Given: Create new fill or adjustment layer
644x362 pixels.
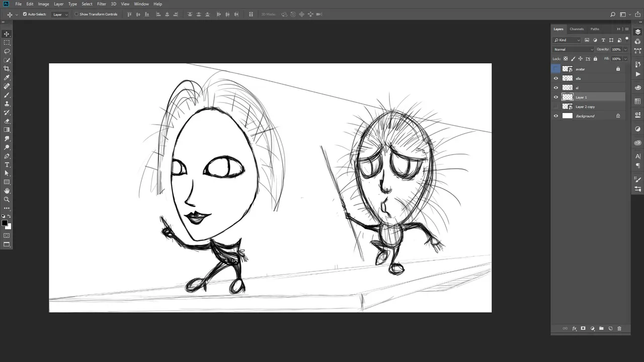Looking at the screenshot, I should tap(592, 328).
